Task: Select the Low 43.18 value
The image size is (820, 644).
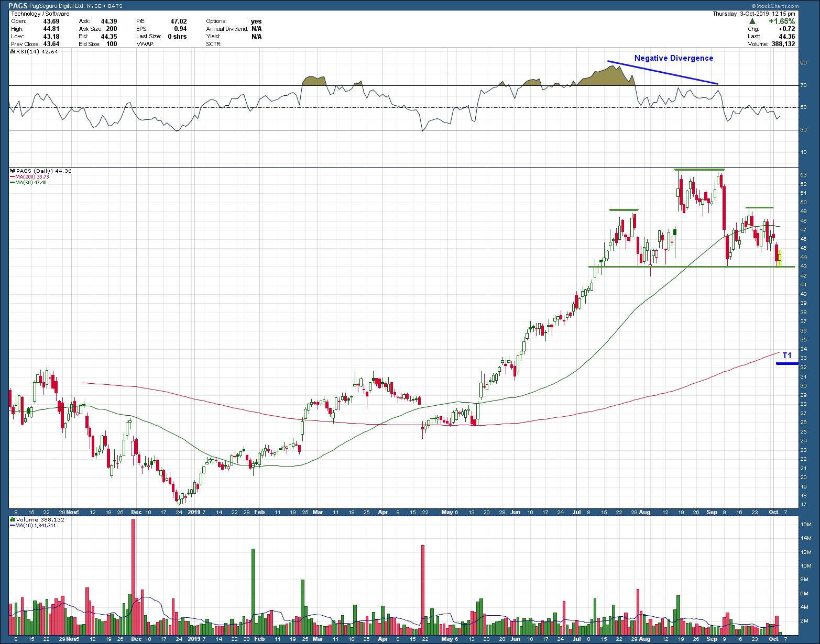Action: tap(51, 37)
